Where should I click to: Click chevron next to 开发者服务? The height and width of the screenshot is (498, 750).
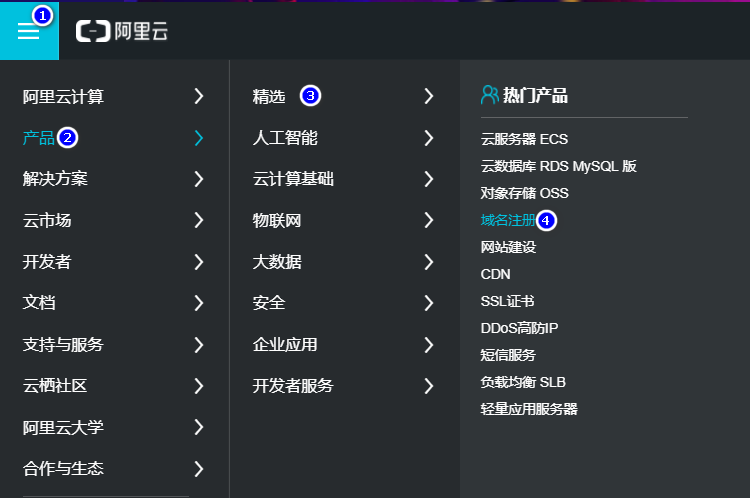pyautogui.click(x=429, y=386)
